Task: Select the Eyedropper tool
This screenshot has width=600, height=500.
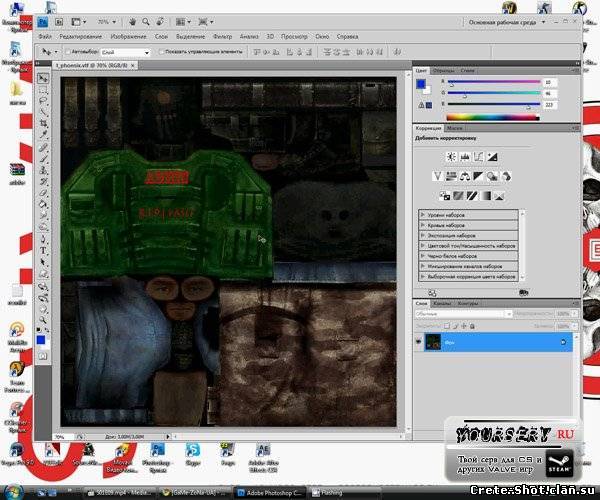Action: pyautogui.click(x=43, y=134)
